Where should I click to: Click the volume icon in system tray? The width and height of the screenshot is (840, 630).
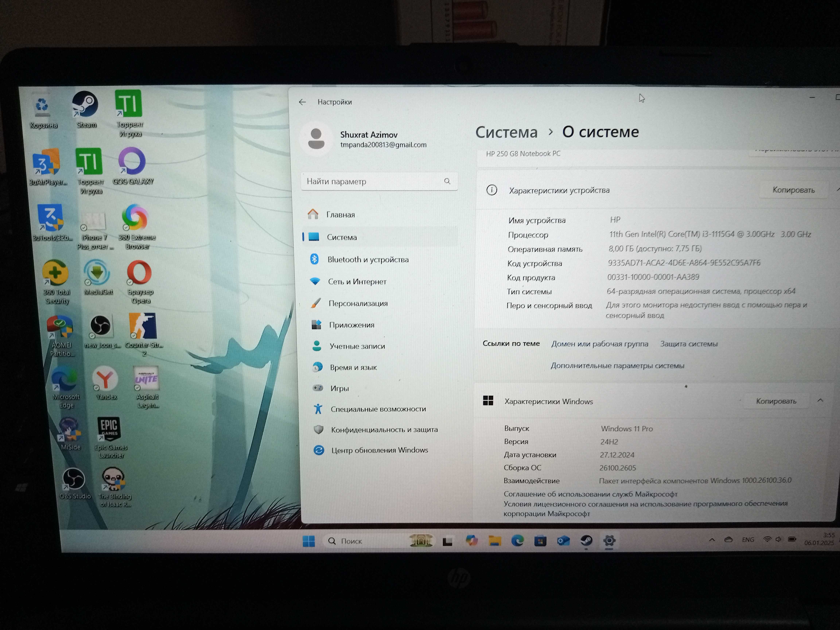click(x=779, y=539)
